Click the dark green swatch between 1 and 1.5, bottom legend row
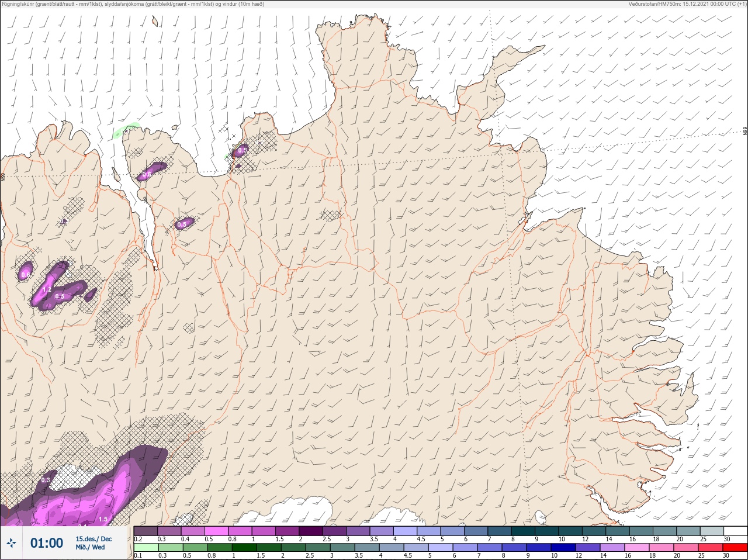Image resolution: width=748 pixels, height=560 pixels. point(244,548)
